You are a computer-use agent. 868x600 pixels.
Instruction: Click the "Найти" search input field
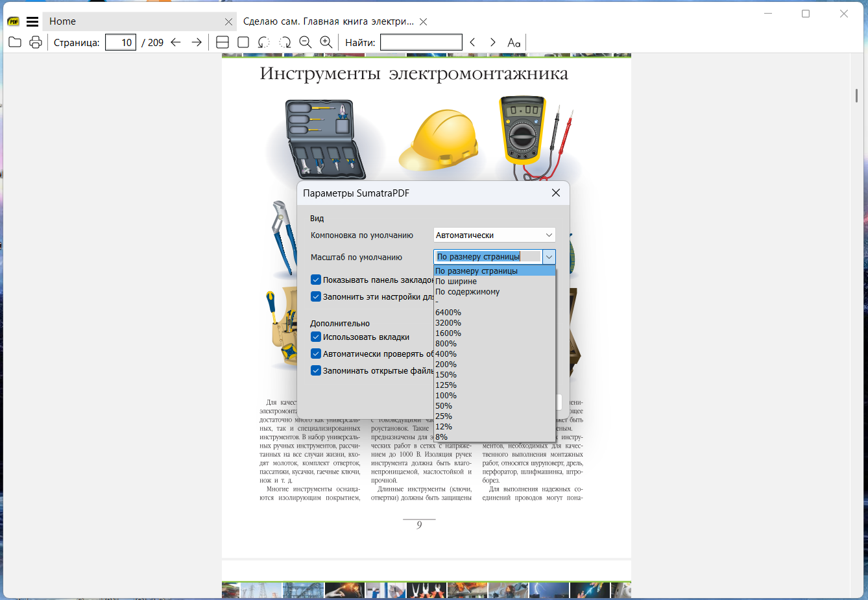click(x=421, y=43)
